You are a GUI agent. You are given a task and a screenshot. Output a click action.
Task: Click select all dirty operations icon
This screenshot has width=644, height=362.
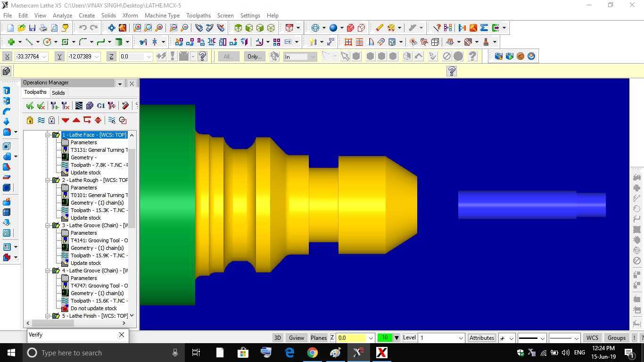point(41,106)
